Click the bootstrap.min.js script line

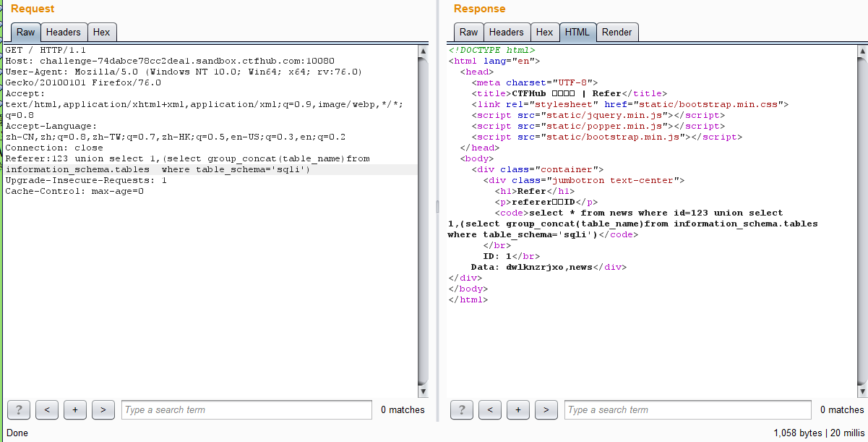pyautogui.click(x=606, y=137)
